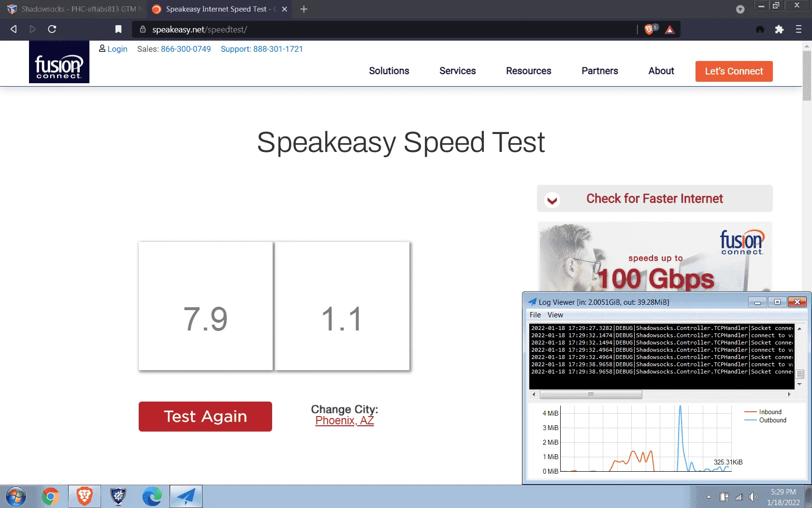812x508 pixels.
Task: Click the wallet extension icon in toolbar
Action: coord(760,29)
